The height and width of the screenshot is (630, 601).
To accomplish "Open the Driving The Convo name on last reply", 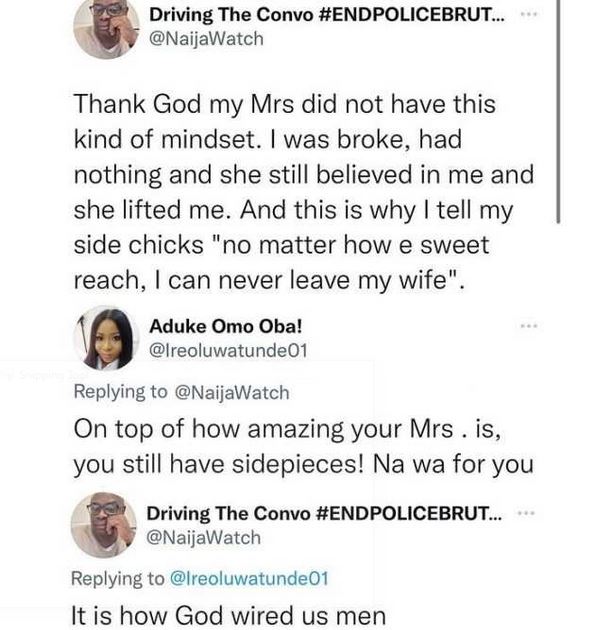I will click(x=320, y=513).
